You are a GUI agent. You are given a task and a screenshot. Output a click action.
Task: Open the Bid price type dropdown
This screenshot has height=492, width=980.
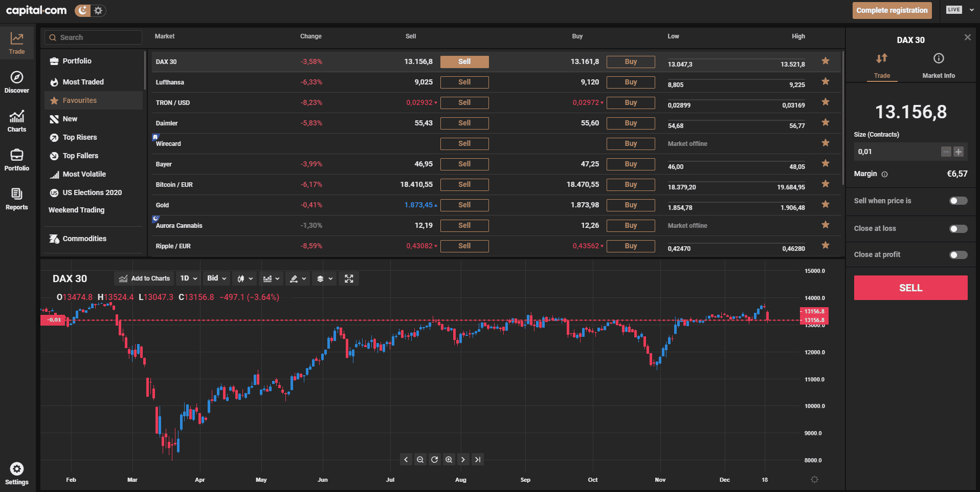[x=216, y=279]
